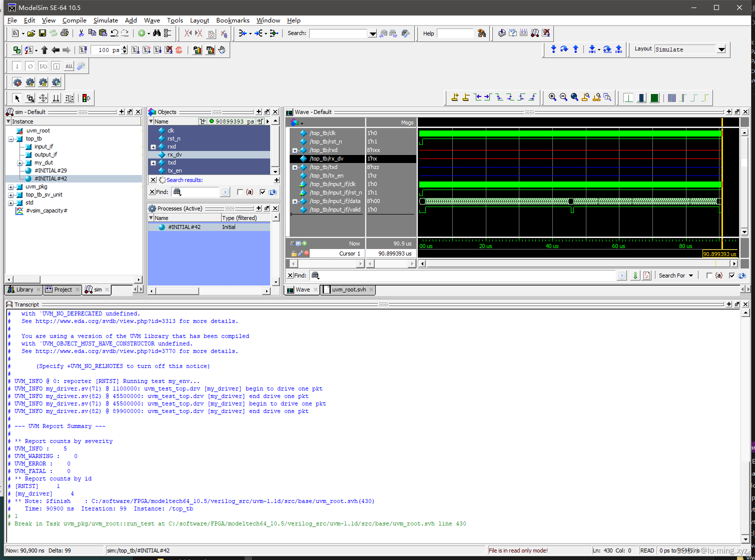Click the run length field showing 100 ps
The height and width of the screenshot is (560, 755).
105,50
